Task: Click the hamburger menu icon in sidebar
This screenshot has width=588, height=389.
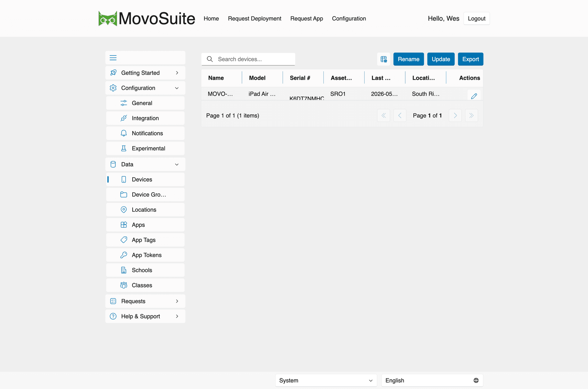Action: click(x=113, y=58)
